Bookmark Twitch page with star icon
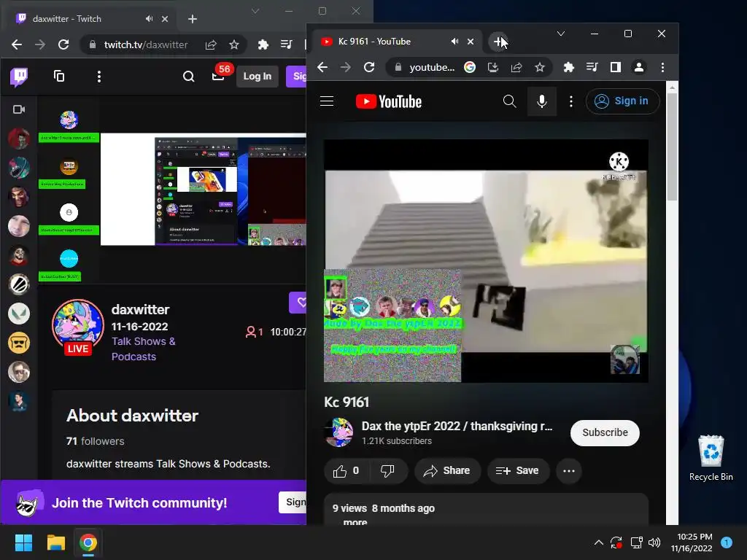747x560 pixels. click(x=234, y=44)
